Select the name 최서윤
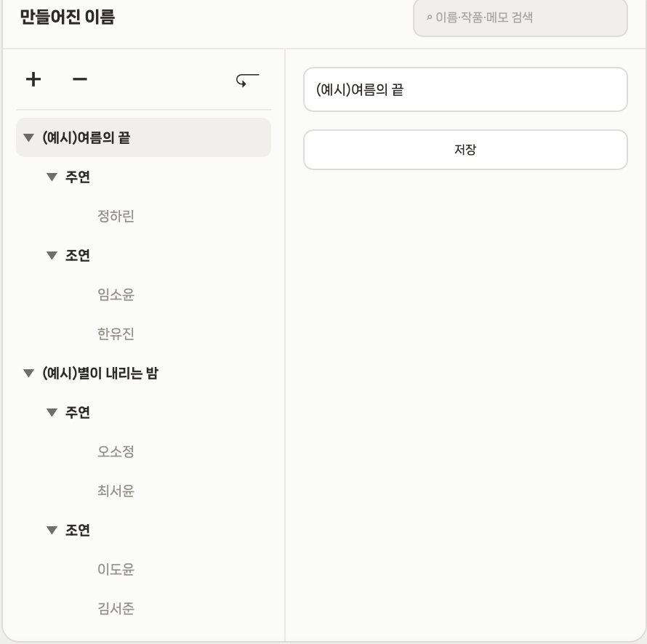The image size is (647, 644). tap(116, 491)
